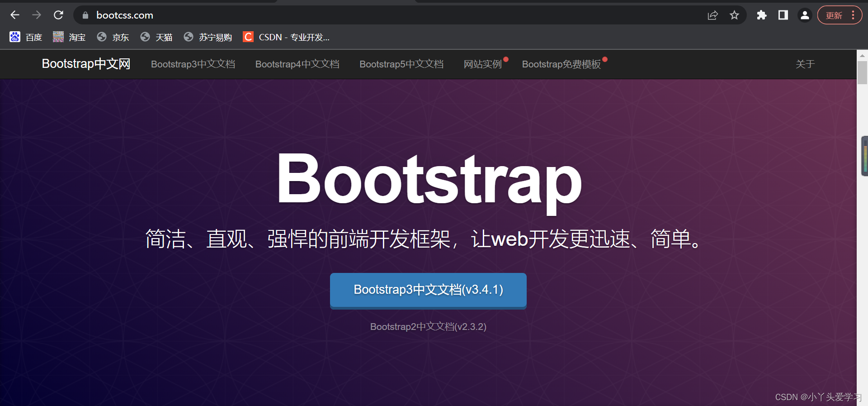Click the browser forward arrow
868x406 pixels.
37,15
